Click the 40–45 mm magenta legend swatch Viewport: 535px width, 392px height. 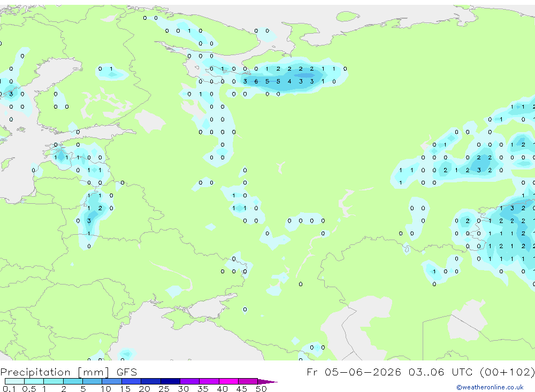(x=228, y=381)
